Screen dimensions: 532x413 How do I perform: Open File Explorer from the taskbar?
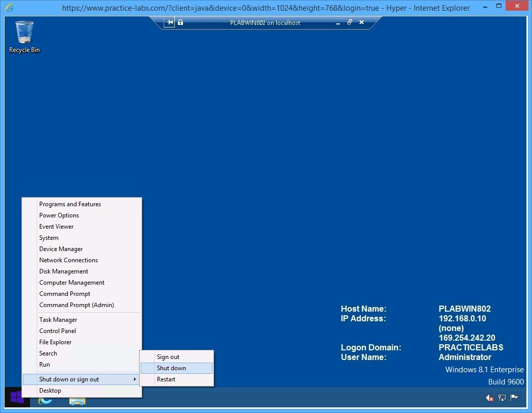pos(77,401)
